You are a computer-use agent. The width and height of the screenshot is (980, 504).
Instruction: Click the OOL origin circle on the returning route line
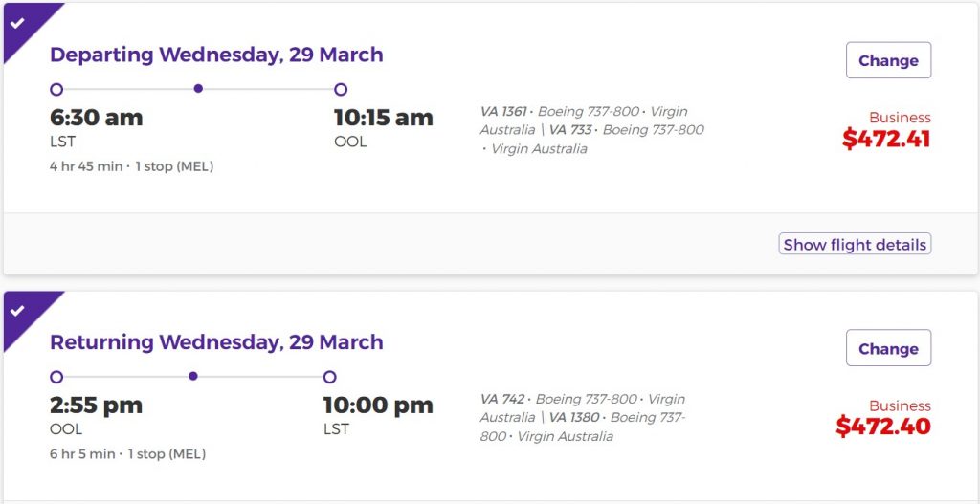pyautogui.click(x=56, y=377)
